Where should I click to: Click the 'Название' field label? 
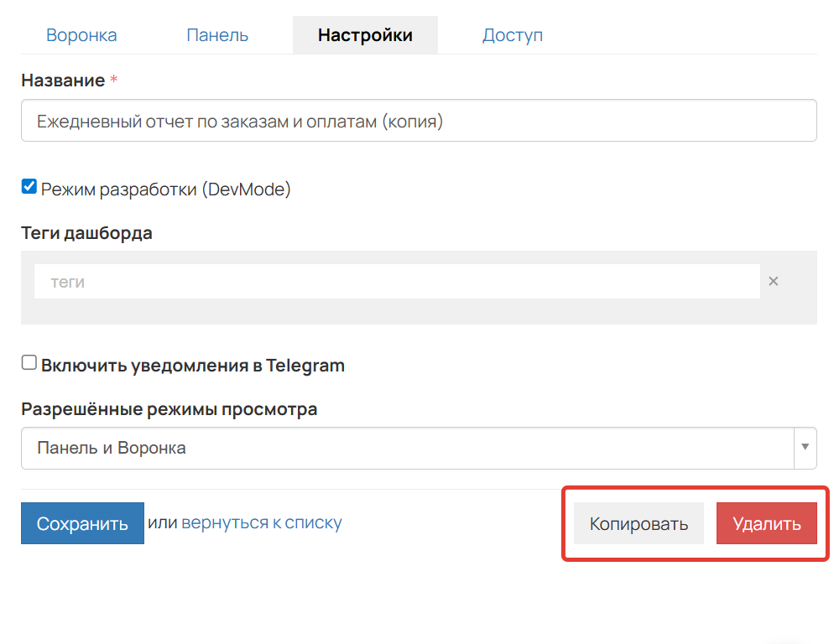63,80
